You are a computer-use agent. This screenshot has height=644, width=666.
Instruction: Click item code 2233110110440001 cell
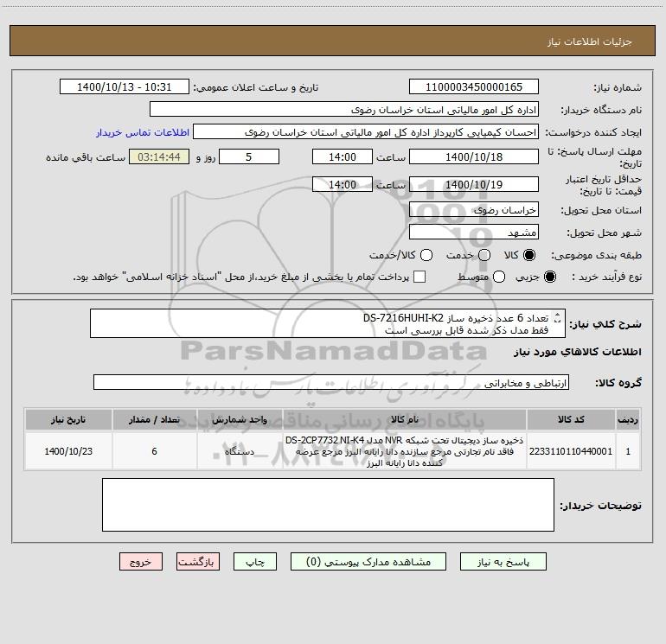pyautogui.click(x=571, y=451)
